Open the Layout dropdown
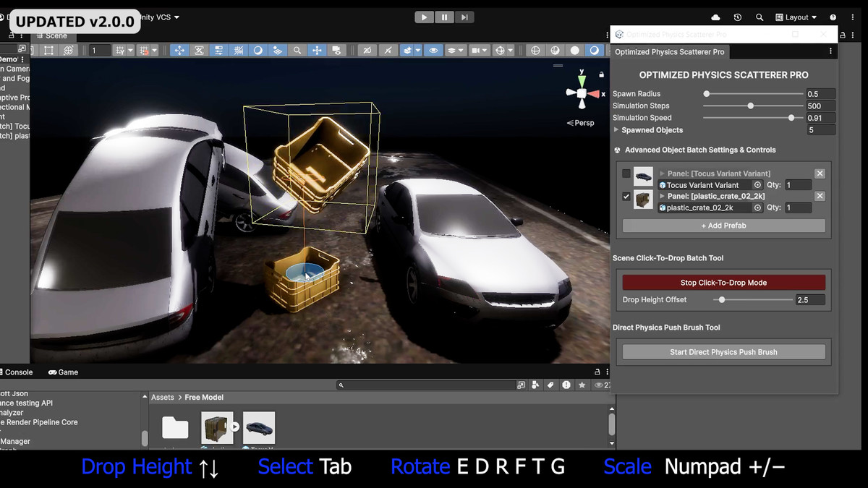Screen dimensions: 868x488 (796, 17)
